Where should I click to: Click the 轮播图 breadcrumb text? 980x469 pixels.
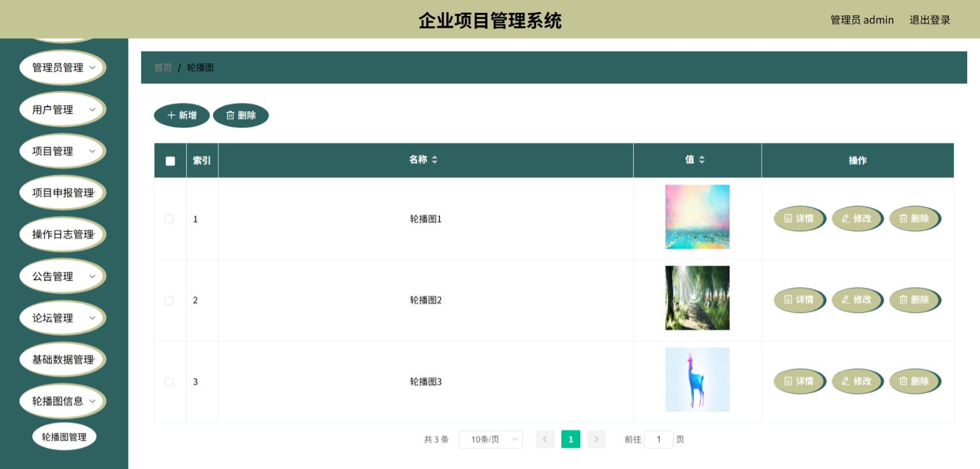pos(200,68)
